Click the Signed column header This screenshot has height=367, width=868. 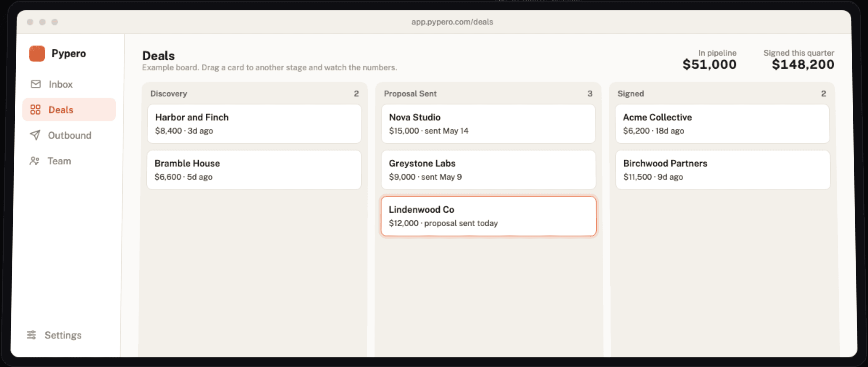click(x=630, y=94)
